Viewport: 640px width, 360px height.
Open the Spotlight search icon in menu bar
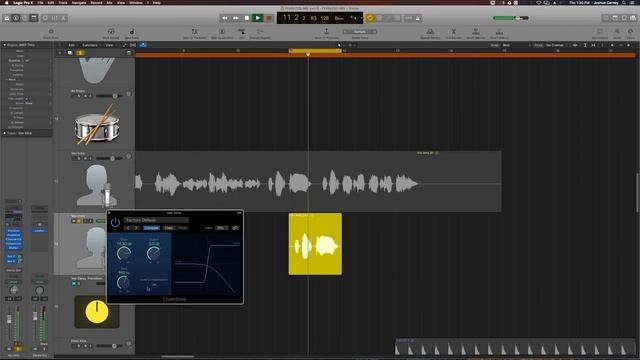[624, 2]
